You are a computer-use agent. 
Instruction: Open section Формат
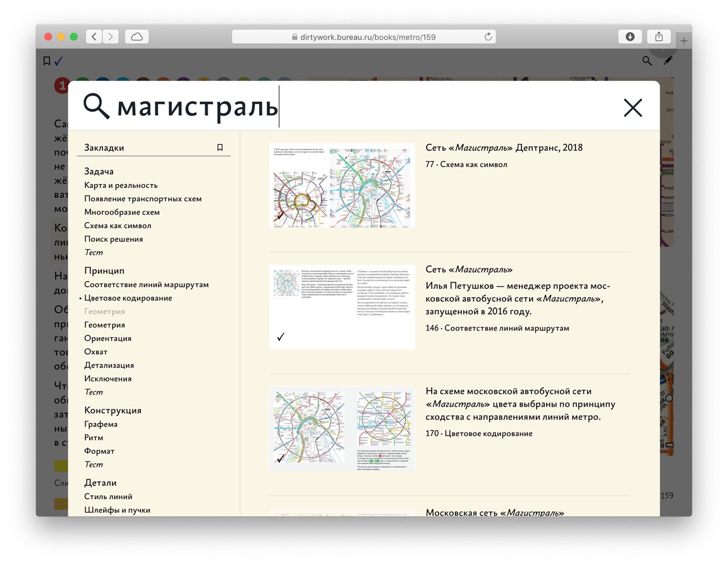(99, 451)
